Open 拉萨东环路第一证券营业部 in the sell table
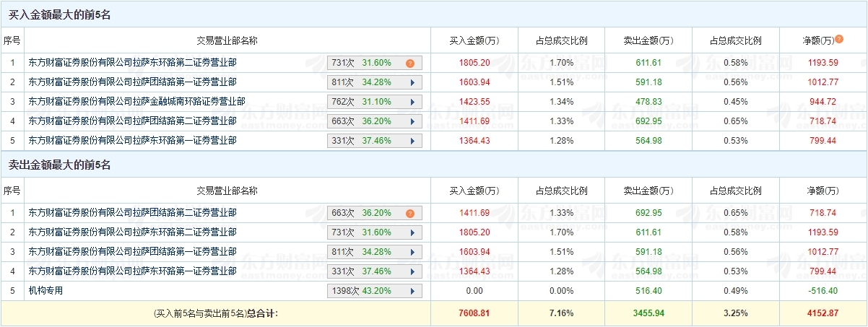 132,271
